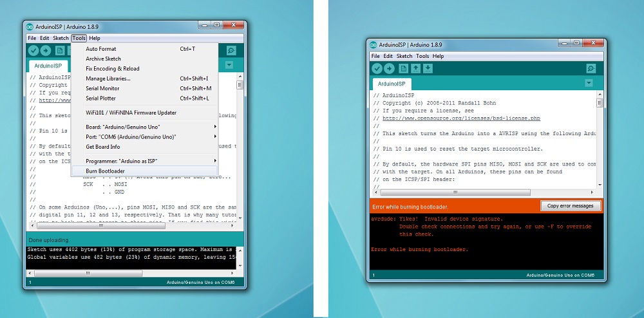The width and height of the screenshot is (644, 318).
Task: Click "Global variables use 482 bytes" console line
Action: [132, 257]
